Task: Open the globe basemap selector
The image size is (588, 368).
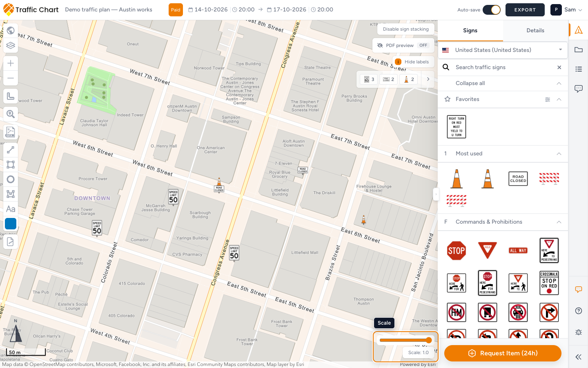Action: [11, 31]
